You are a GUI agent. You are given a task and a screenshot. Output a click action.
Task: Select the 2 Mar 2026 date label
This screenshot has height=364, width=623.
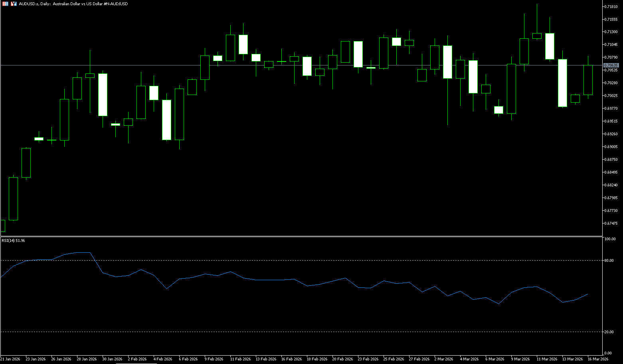click(x=444, y=359)
